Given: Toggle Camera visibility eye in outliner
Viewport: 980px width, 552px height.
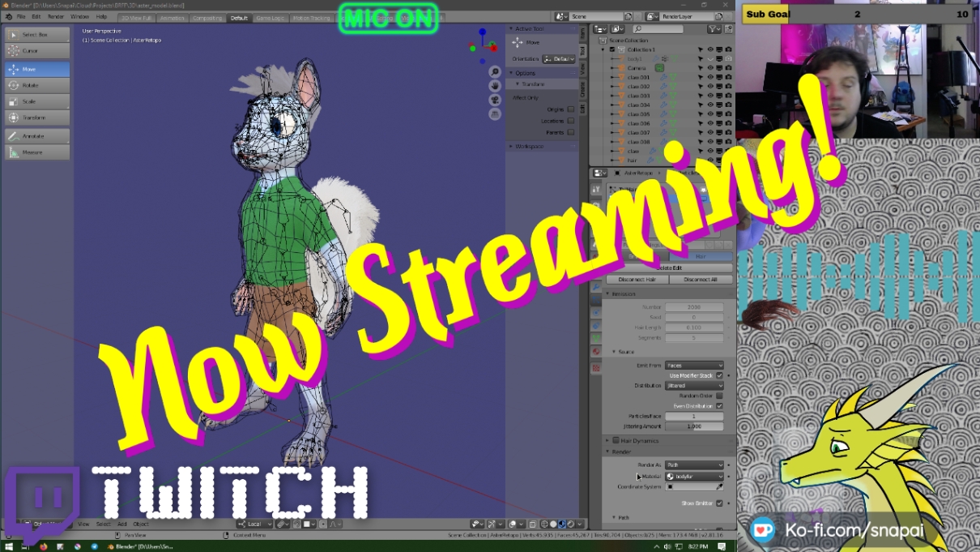Looking at the screenshot, I should coord(710,68).
